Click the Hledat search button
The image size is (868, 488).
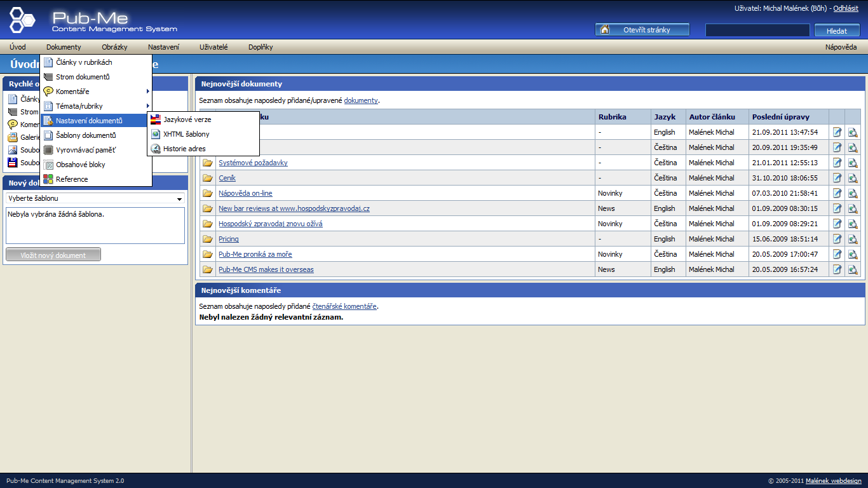click(836, 30)
